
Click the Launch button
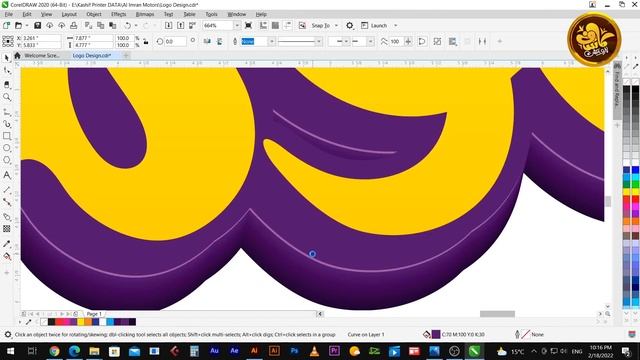coord(374,25)
